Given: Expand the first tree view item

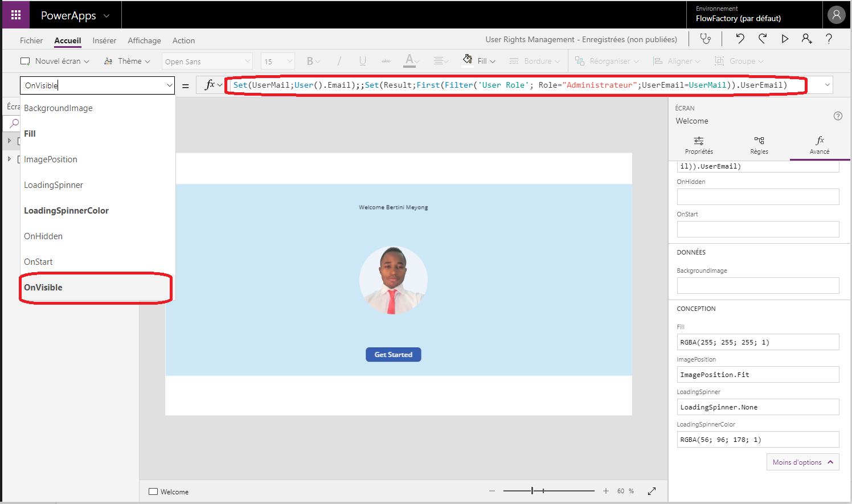Looking at the screenshot, I should pyautogui.click(x=9, y=140).
